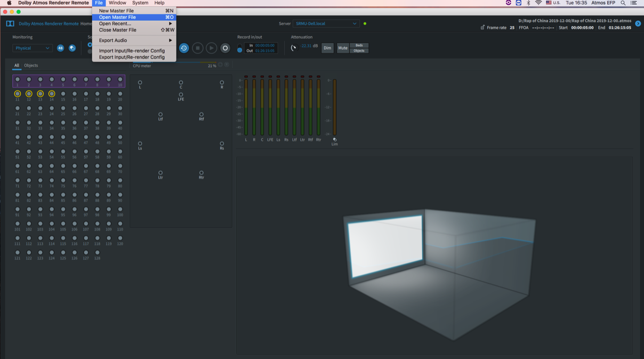This screenshot has height=359, width=644.
Task: Toggle the Mute button
Action: [x=342, y=48]
